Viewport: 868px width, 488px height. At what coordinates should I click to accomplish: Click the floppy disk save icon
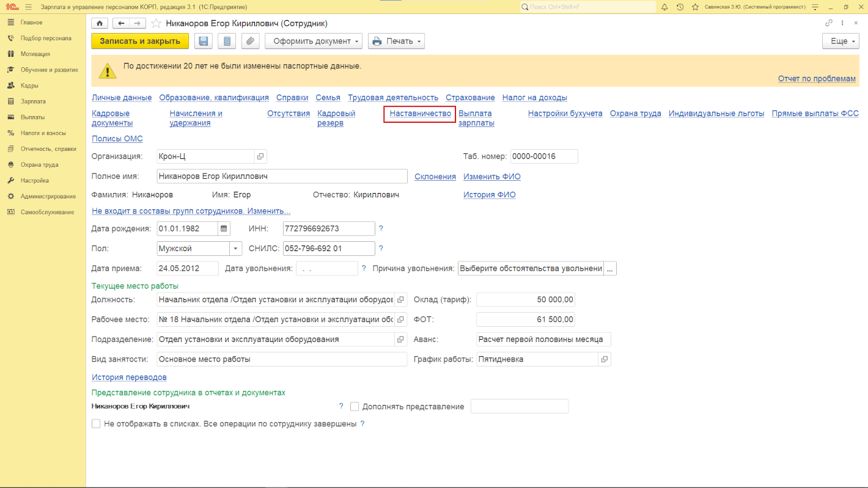pos(204,41)
